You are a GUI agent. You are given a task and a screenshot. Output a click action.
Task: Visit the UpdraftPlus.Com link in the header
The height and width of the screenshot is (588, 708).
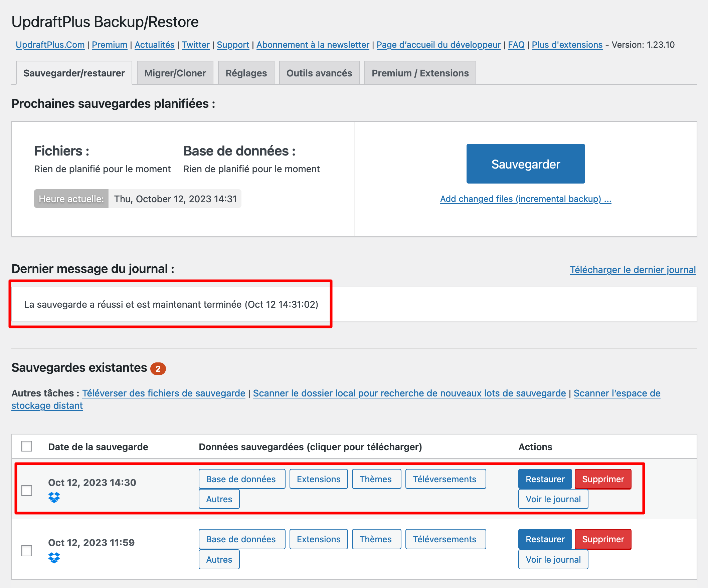coord(50,44)
